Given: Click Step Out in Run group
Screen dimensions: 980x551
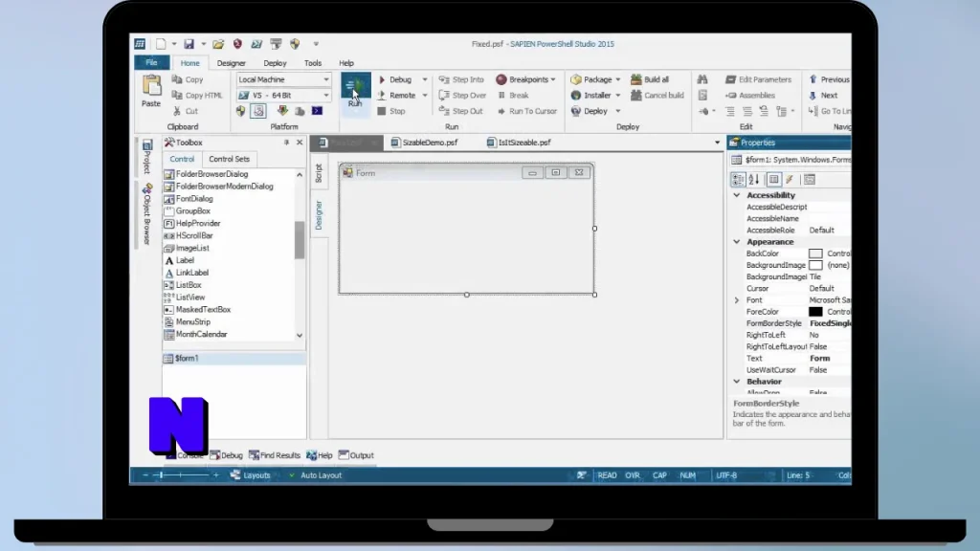Looking at the screenshot, I should [460, 111].
